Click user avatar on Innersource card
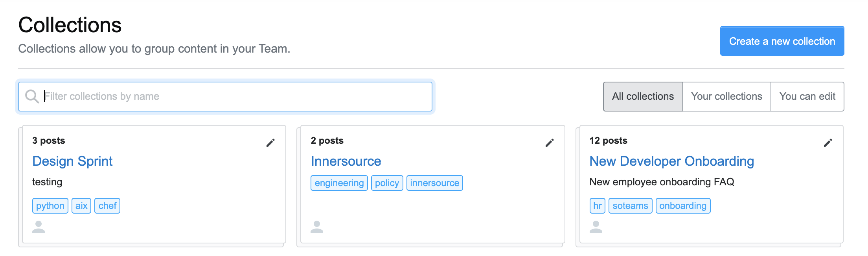The width and height of the screenshot is (868, 256). [x=317, y=227]
